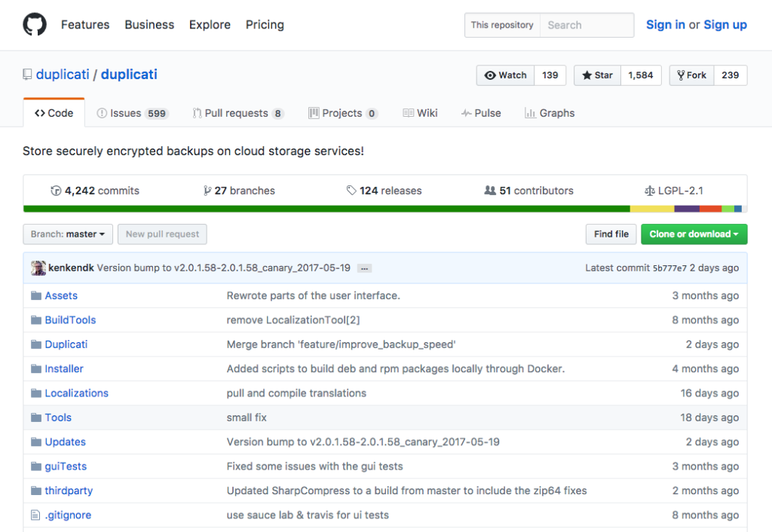Click the Fork button

point(692,75)
